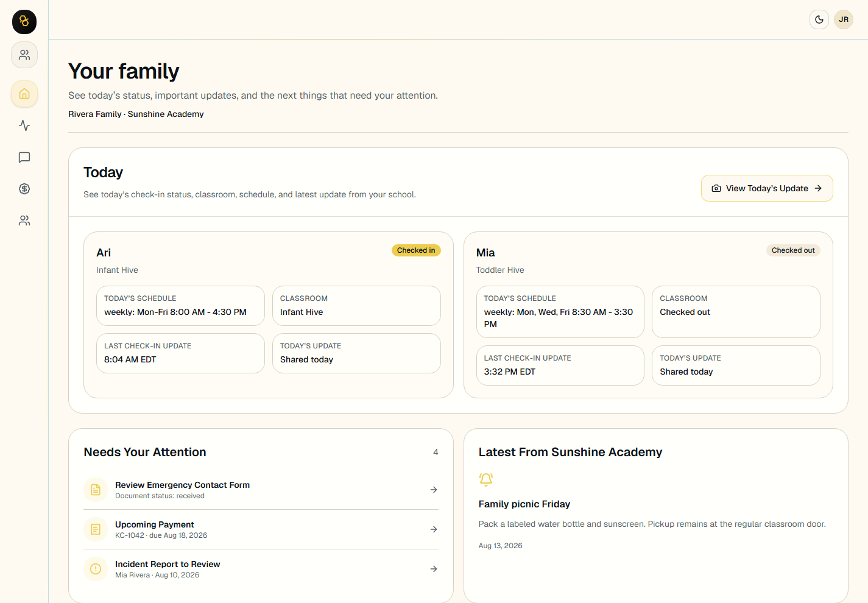Click Ari's name heading
The height and width of the screenshot is (603, 868).
pos(104,253)
